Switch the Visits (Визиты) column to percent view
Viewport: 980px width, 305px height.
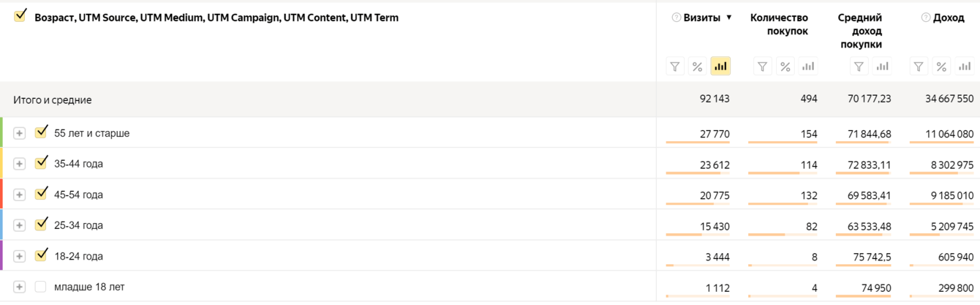tap(698, 67)
